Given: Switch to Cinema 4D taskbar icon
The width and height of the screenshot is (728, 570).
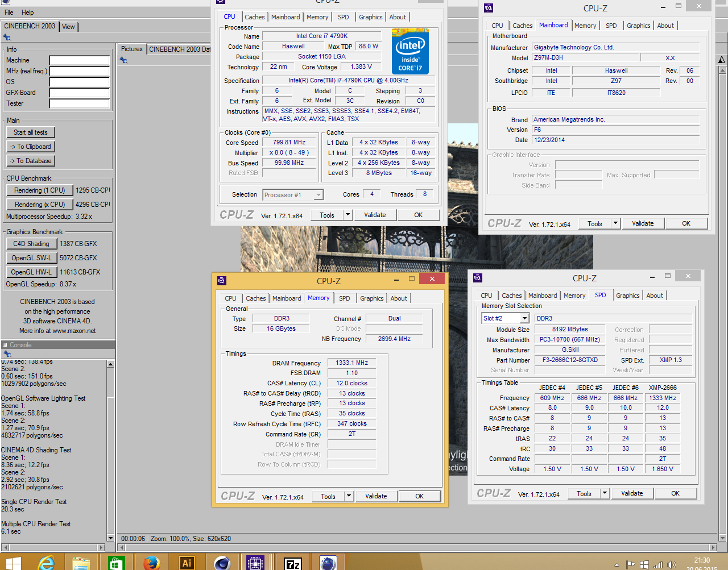Looking at the screenshot, I should pos(221,564).
